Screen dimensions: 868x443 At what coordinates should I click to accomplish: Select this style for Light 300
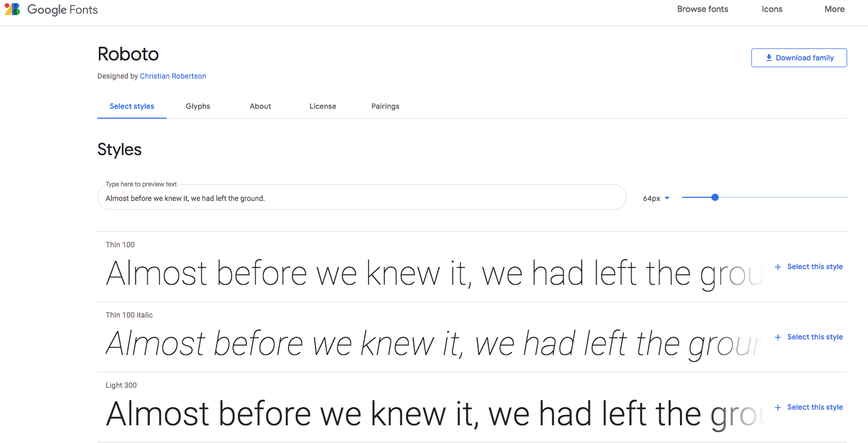[814, 407]
